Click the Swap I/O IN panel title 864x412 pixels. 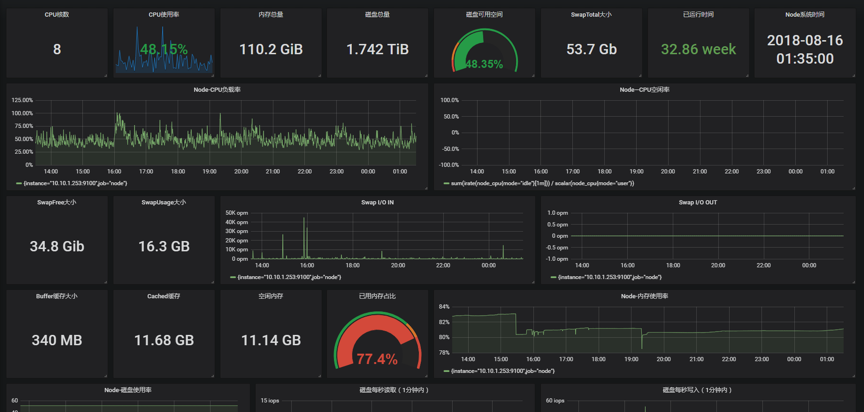click(x=377, y=202)
